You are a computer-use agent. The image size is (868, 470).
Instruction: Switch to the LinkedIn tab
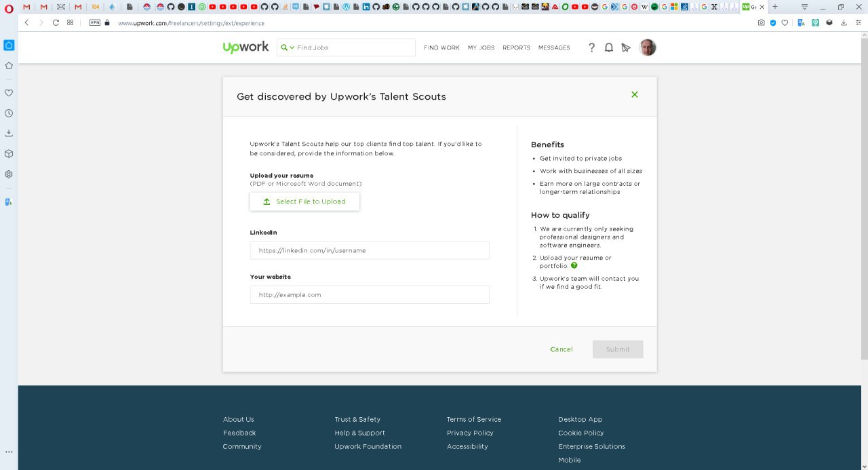tap(366, 7)
